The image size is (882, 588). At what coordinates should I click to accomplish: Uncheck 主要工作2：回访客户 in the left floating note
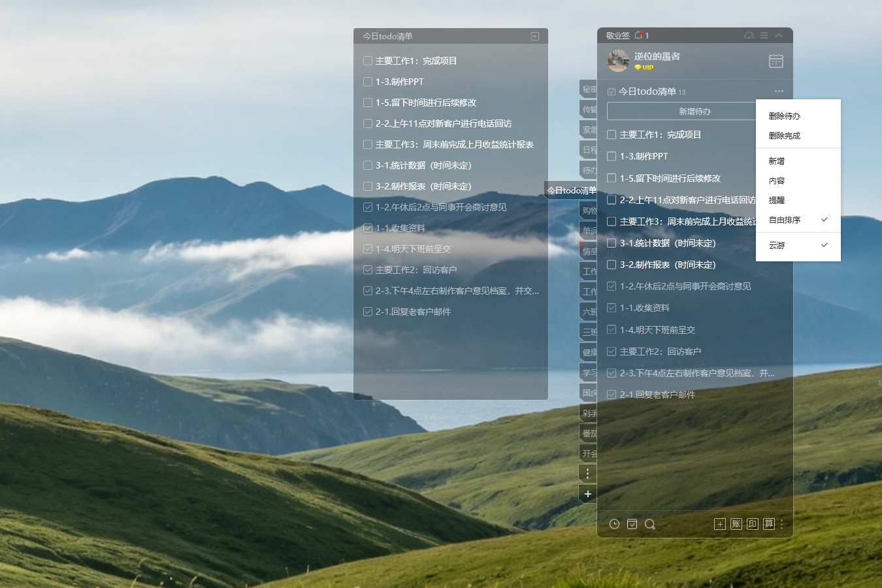tap(368, 270)
